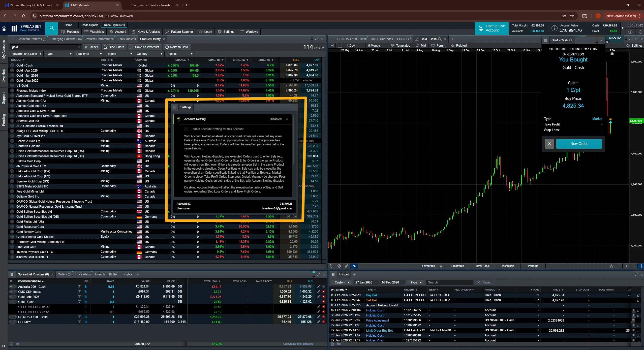Switch to the Orders tab
Viewport: 644px width, 350px height.
[x=65, y=274]
